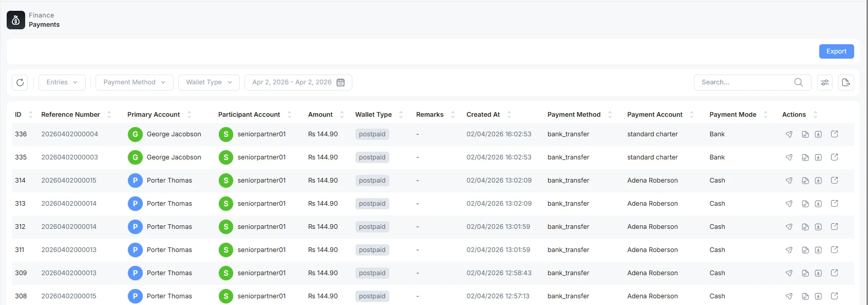Open payment 314 in external view
868x305 pixels.
(835, 181)
